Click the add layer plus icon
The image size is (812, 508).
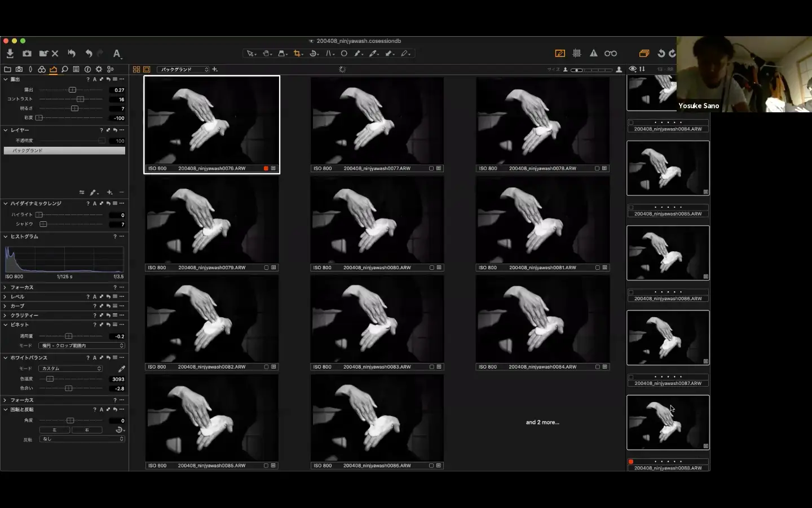[x=110, y=192]
